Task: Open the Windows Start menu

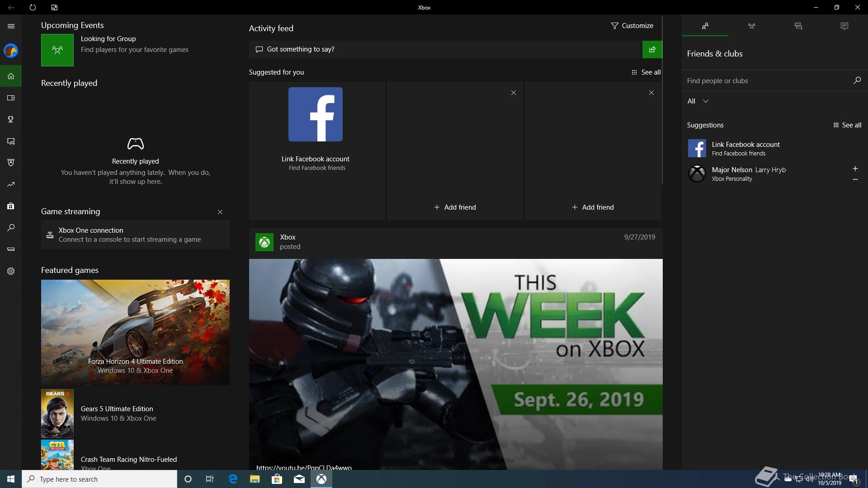Action: tap(11, 479)
